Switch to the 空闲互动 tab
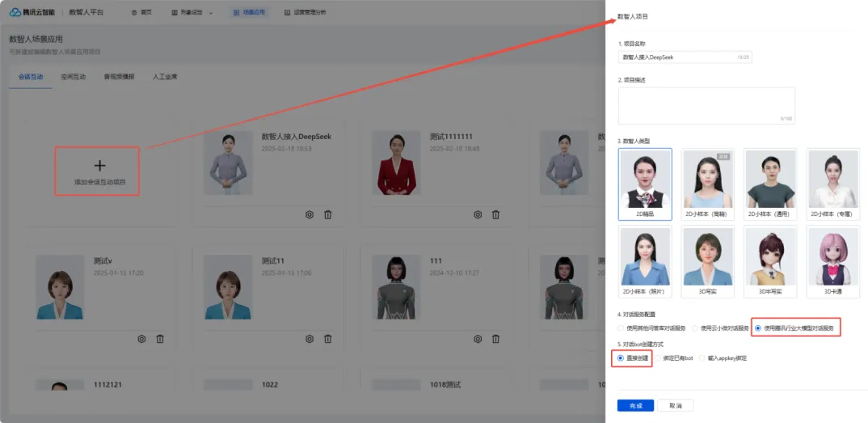Screen dimensions: 868x423 coord(73,77)
